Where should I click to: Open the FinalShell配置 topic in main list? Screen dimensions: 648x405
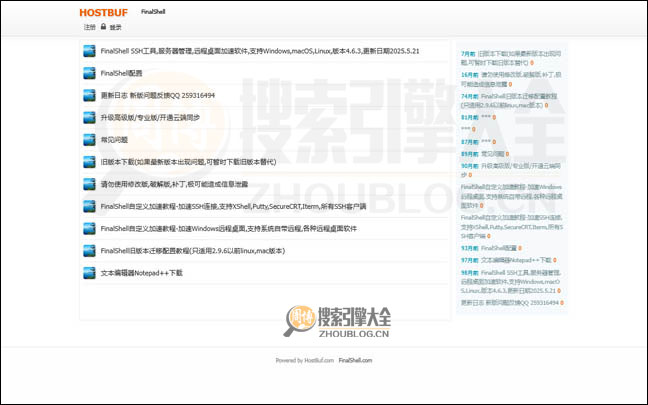tap(122, 73)
